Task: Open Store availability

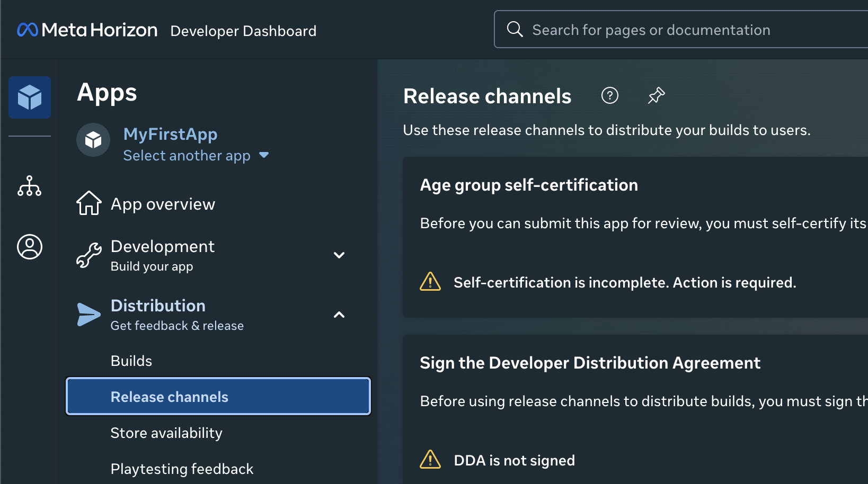Action: pos(166,433)
